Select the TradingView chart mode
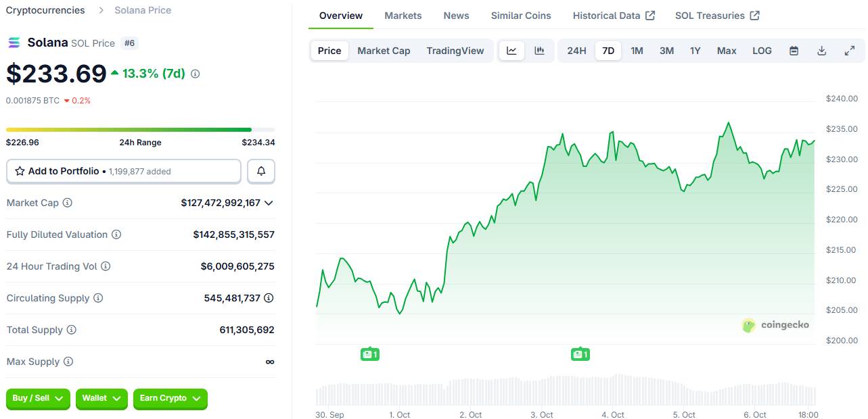This screenshot has height=419, width=868. pos(455,51)
